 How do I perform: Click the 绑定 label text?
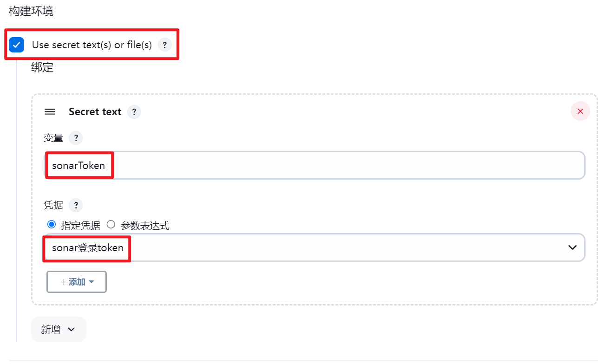(42, 67)
